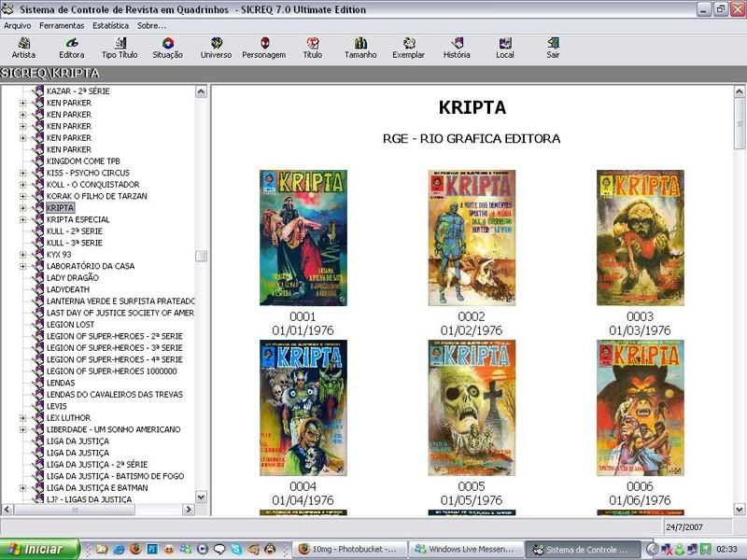
Task: Open the Exemplar toolbar tool
Action: point(409,48)
